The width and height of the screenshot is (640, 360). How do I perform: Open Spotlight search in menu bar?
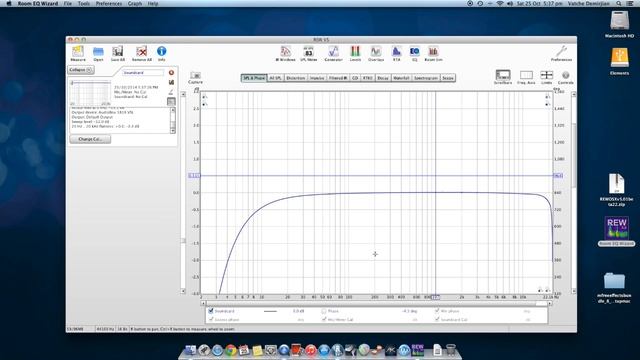click(619, 3)
